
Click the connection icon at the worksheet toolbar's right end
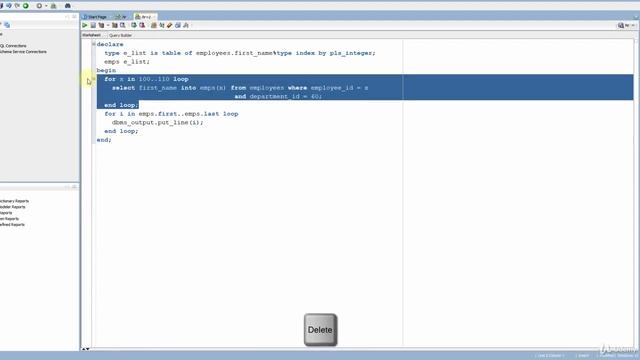click(621, 25)
